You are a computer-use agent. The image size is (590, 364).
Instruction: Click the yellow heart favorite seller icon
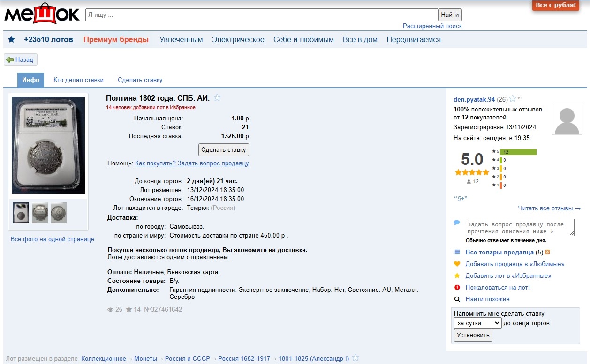click(457, 264)
